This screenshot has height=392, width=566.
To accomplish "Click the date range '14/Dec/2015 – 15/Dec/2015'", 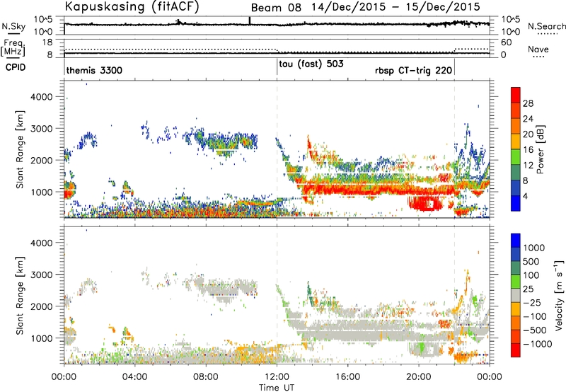I will (396, 7).
